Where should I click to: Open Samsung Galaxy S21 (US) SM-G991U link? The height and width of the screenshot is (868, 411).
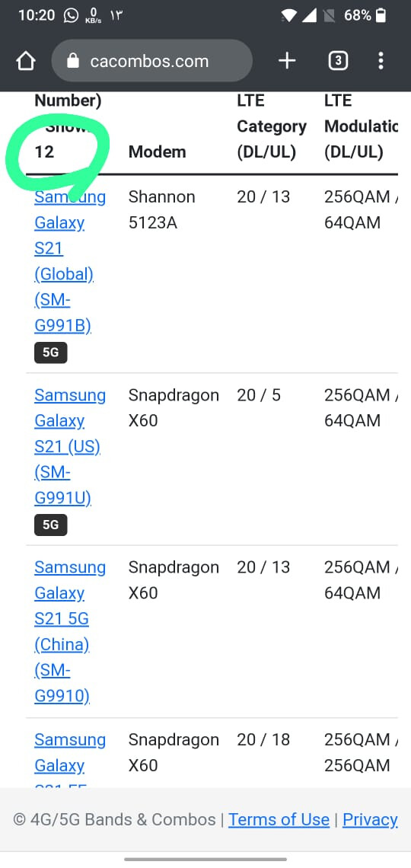click(70, 446)
